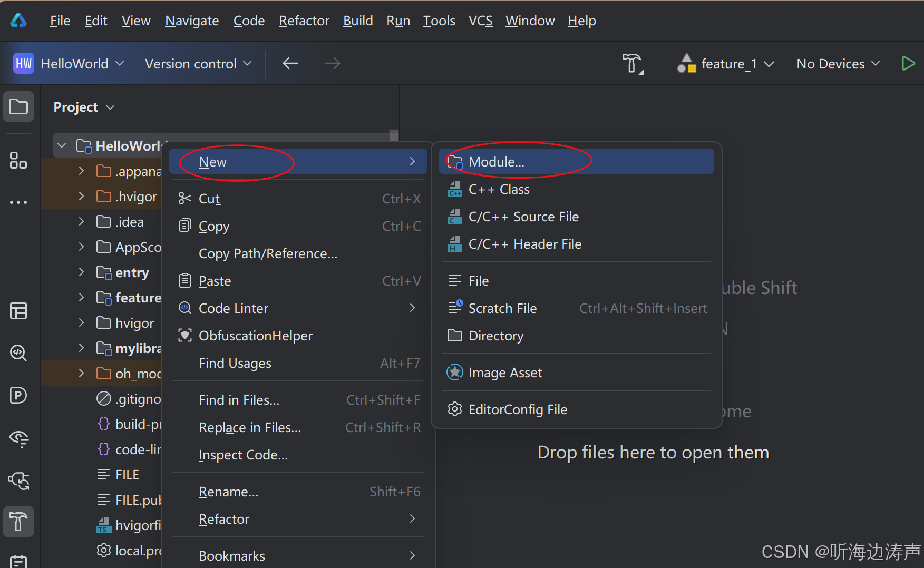Expand the entry module node

(81, 272)
